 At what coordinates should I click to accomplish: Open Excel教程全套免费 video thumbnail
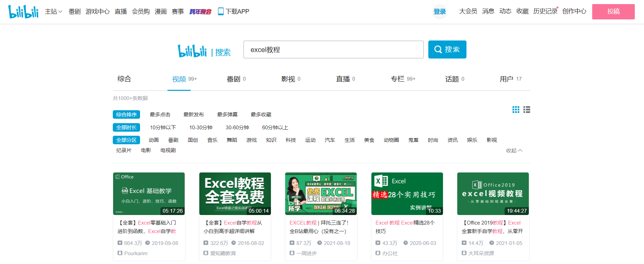pos(235,194)
